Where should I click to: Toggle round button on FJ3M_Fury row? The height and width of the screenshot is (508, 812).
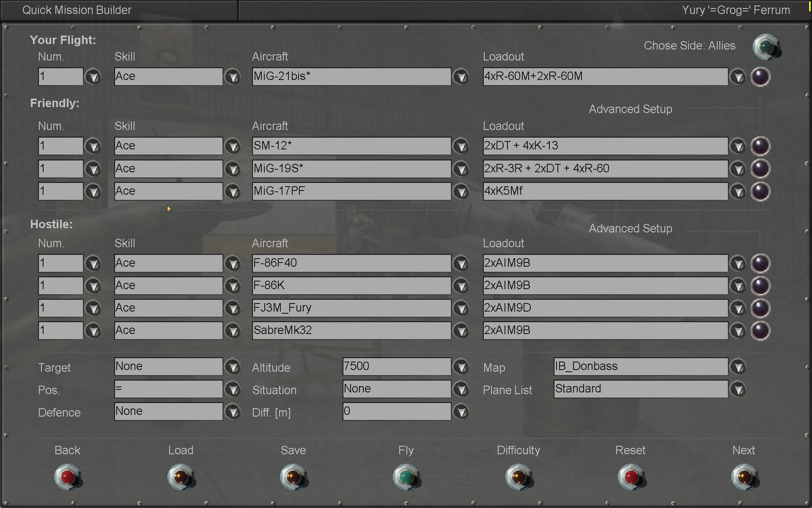click(x=760, y=308)
